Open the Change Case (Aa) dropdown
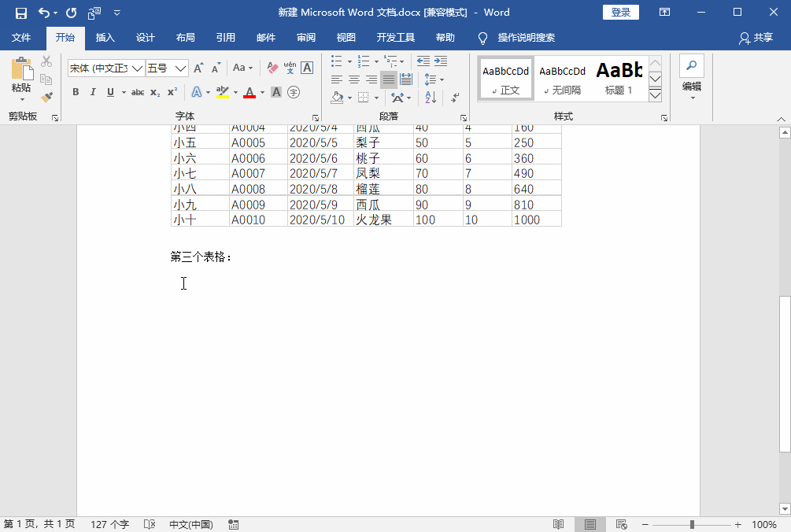 point(242,68)
